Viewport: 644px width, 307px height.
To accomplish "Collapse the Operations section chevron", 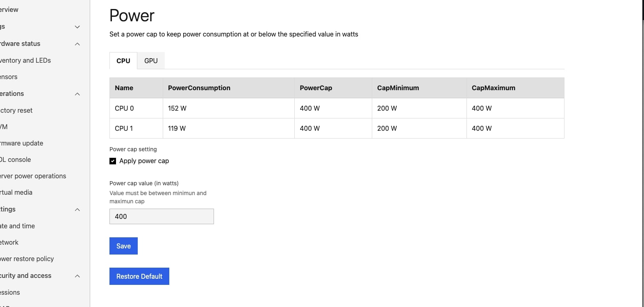I will click(x=77, y=94).
